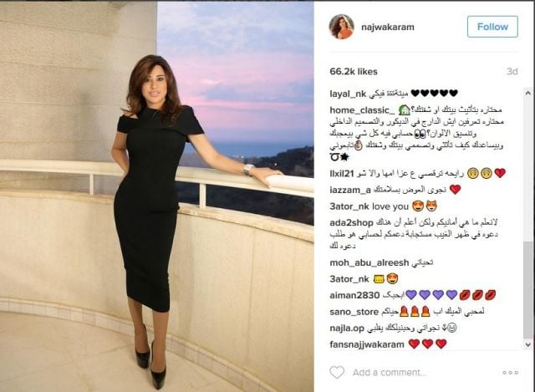This screenshot has width=535, height=392.
Task: Open llxil21 commenter profile
Action: (x=342, y=173)
